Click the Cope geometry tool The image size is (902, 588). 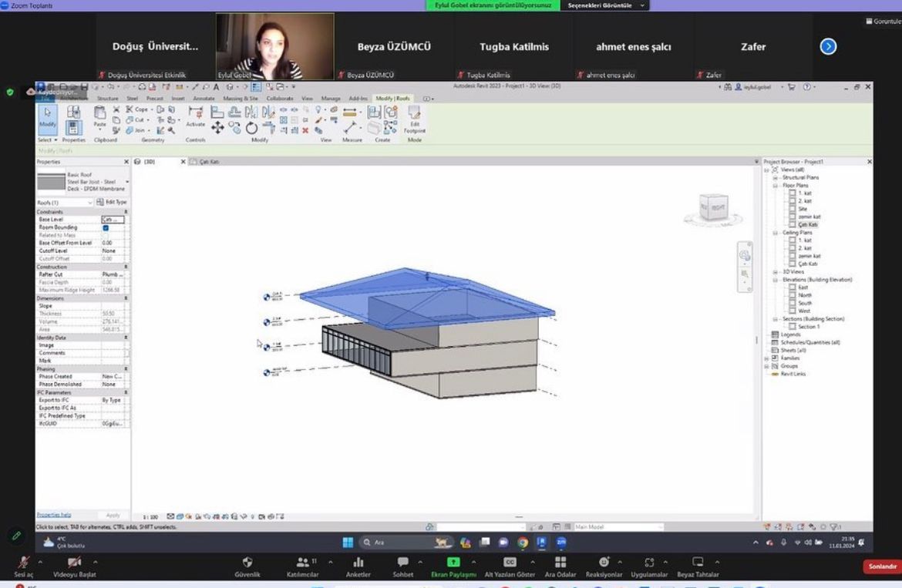click(137, 109)
